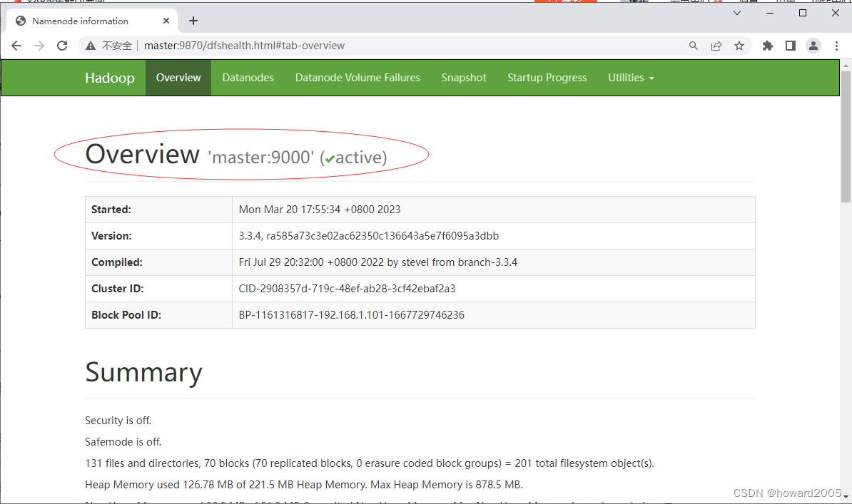Image resolution: width=852 pixels, height=504 pixels.
Task: Open the Chrome three-dot menu
Action: tap(837, 46)
